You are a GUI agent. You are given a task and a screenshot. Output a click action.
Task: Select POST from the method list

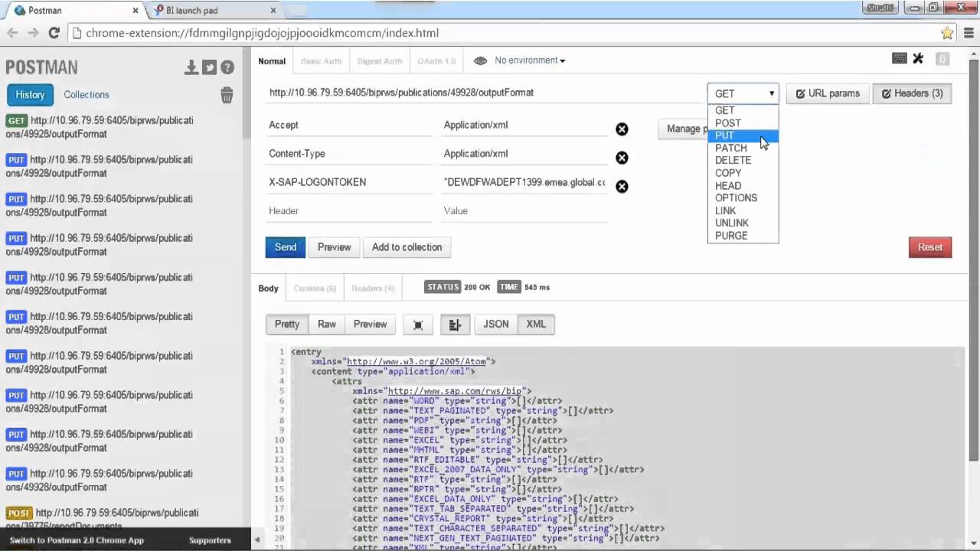[743, 123]
